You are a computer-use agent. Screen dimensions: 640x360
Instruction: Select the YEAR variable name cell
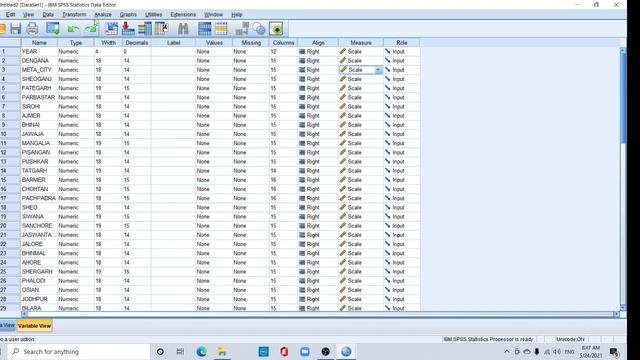[39, 51]
